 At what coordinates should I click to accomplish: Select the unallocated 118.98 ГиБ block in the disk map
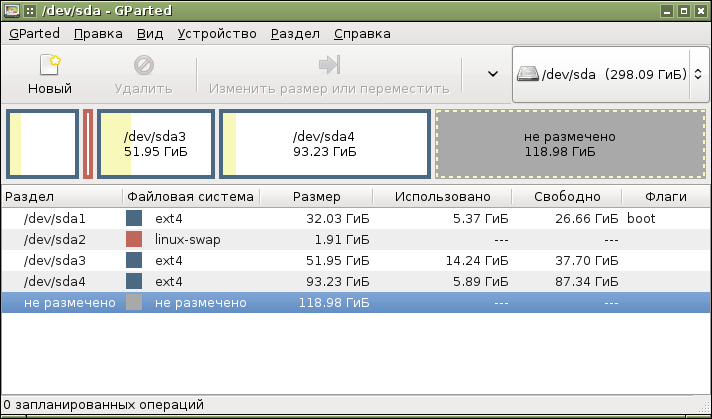pos(570,144)
